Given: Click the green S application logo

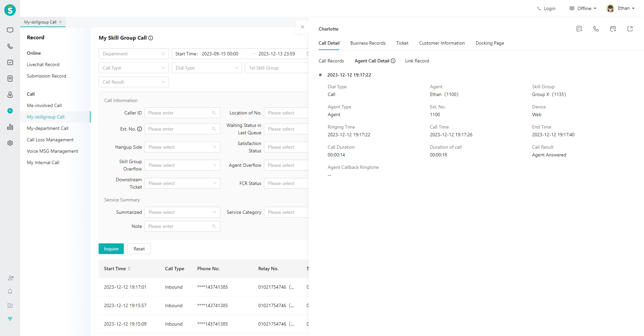Looking at the screenshot, I should (10, 10).
